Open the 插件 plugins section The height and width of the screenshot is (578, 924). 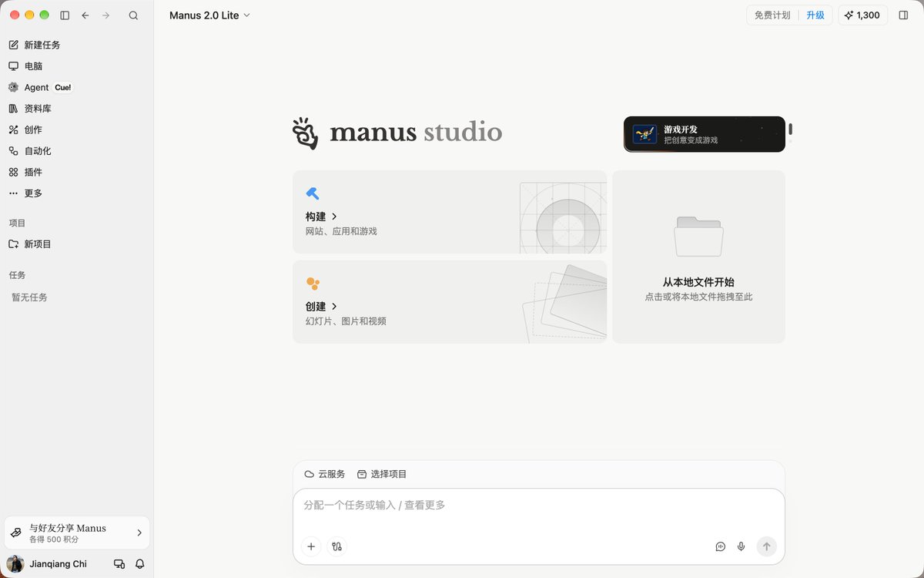click(77, 172)
